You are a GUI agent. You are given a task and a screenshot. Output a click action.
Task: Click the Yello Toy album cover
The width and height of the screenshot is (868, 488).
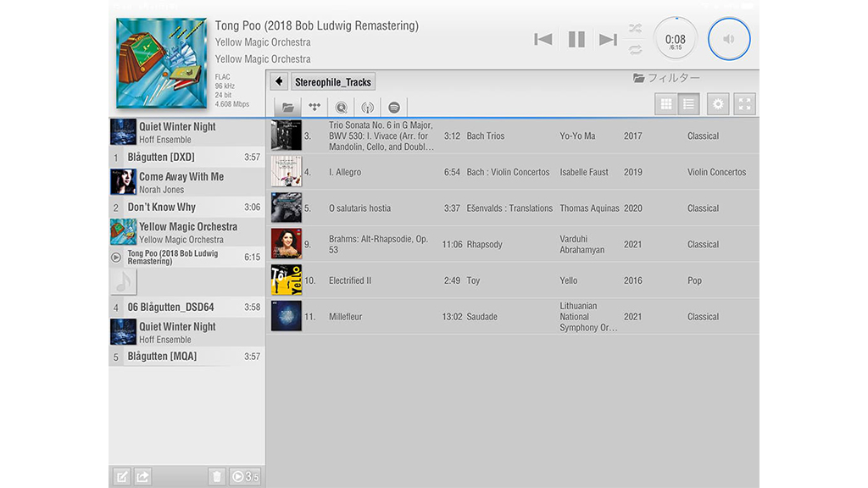coord(287,280)
